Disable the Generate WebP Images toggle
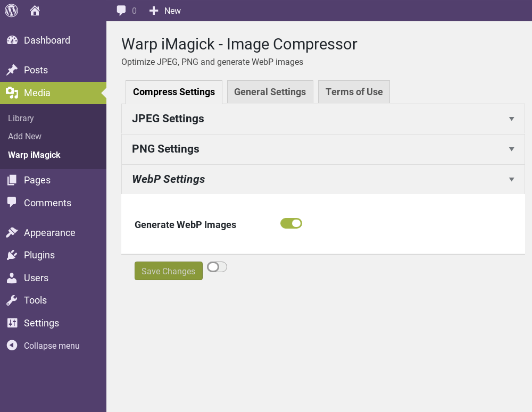This screenshot has width=532, height=412. click(x=291, y=224)
